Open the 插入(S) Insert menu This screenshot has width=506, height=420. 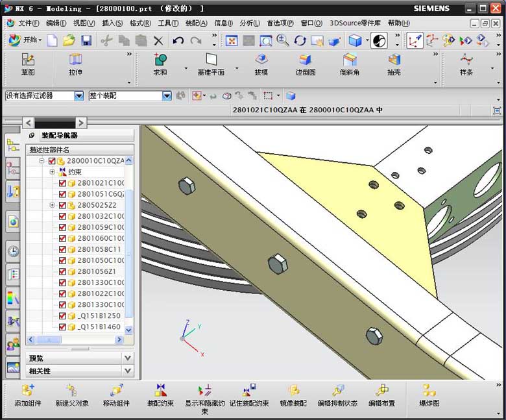[112, 23]
